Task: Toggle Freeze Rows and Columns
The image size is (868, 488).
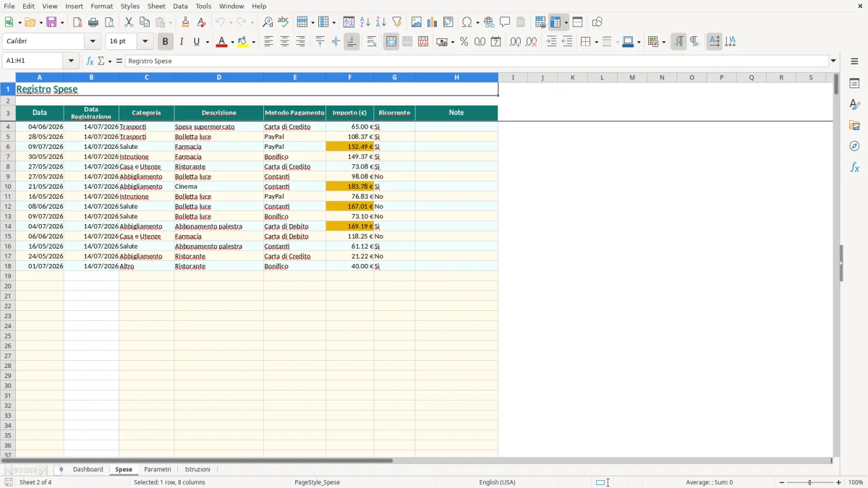Action: [556, 22]
